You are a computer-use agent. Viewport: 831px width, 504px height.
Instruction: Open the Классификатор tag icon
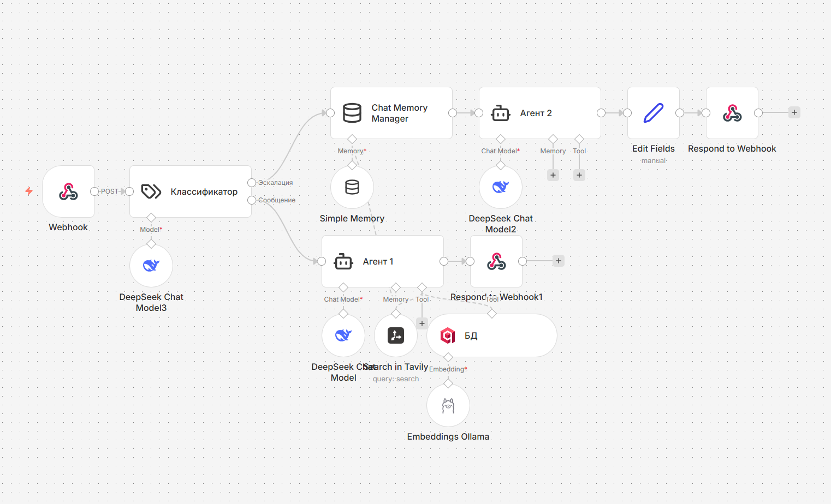[151, 191]
